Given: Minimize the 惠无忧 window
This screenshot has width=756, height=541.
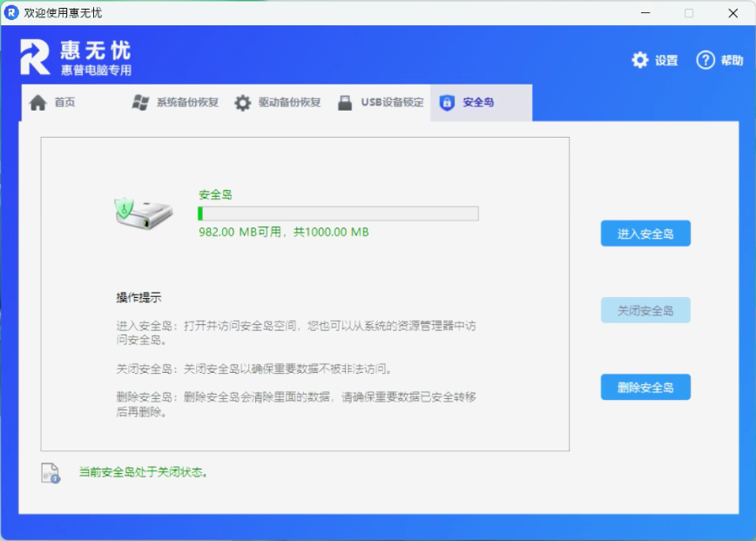Looking at the screenshot, I should pos(645,13).
